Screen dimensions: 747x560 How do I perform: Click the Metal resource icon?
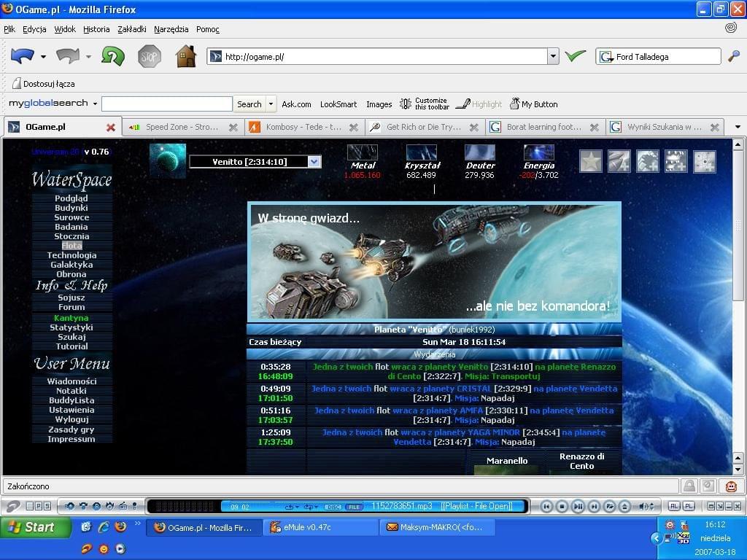[362, 152]
